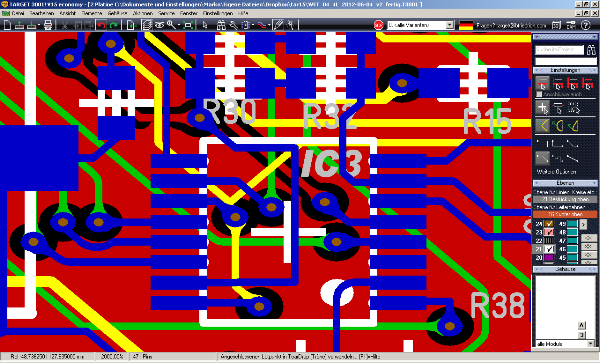Collapse the Gehäuse panel header
Screen dimensions: 600x363
point(565,269)
